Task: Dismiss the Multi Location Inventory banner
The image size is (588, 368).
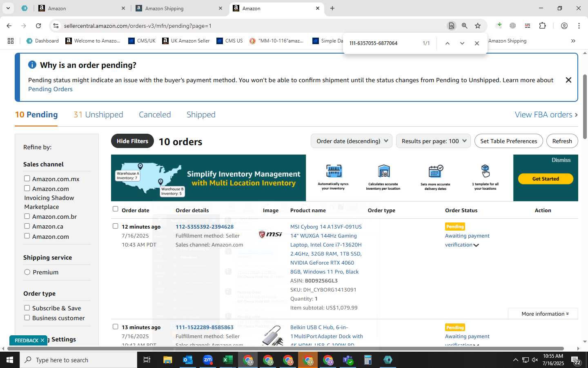Action: pyautogui.click(x=561, y=160)
